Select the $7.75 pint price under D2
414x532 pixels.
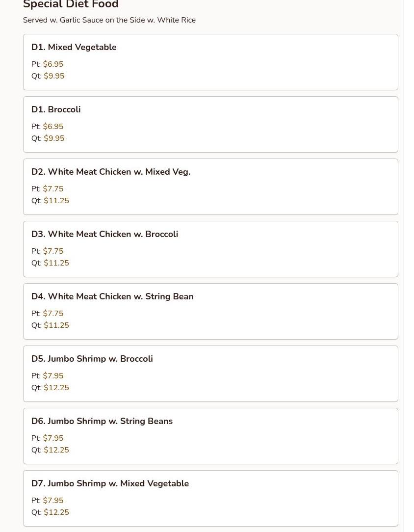point(53,189)
